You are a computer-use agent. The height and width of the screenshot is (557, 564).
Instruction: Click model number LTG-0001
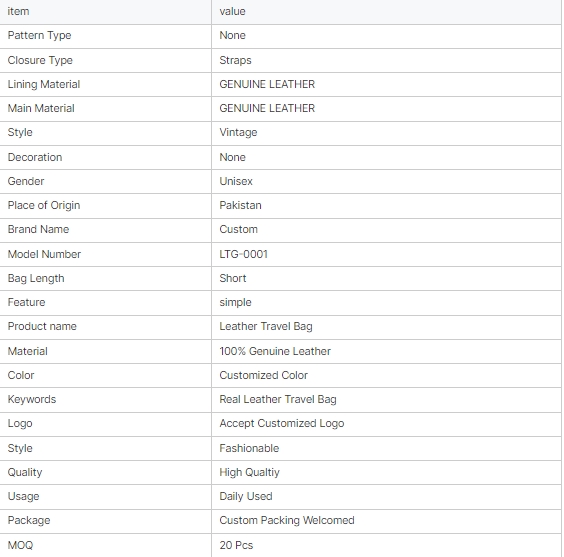coord(244,254)
